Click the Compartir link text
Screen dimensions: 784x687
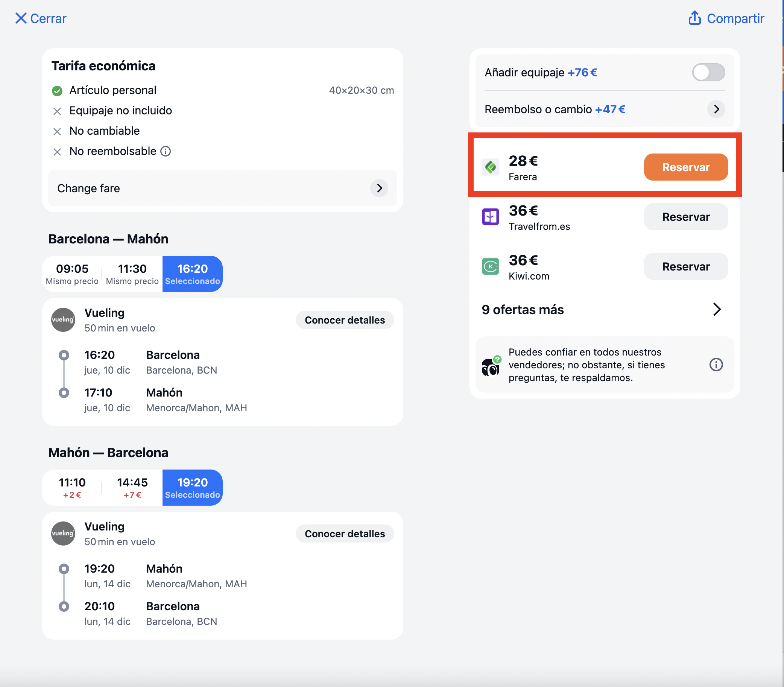735,18
